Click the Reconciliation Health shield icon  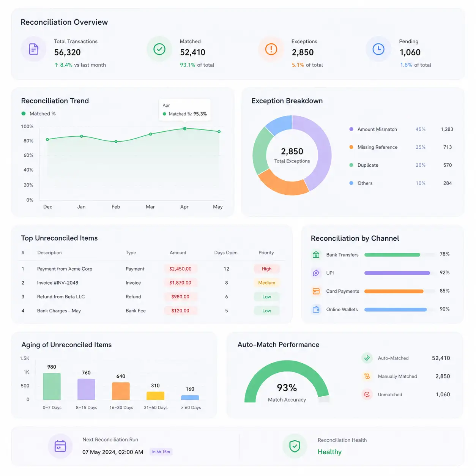pos(295,446)
